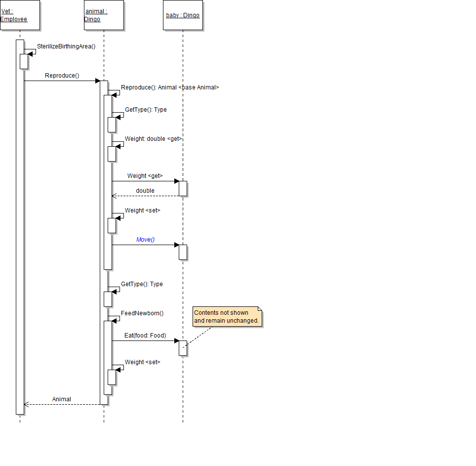Click the dashed double return message label
Viewport: 476px width, 466px height.
145,191
